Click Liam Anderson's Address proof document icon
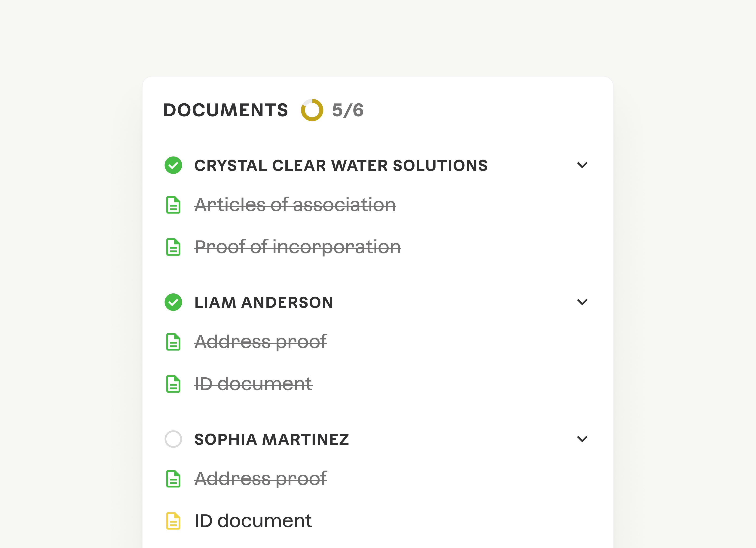The width and height of the screenshot is (756, 548). click(173, 342)
